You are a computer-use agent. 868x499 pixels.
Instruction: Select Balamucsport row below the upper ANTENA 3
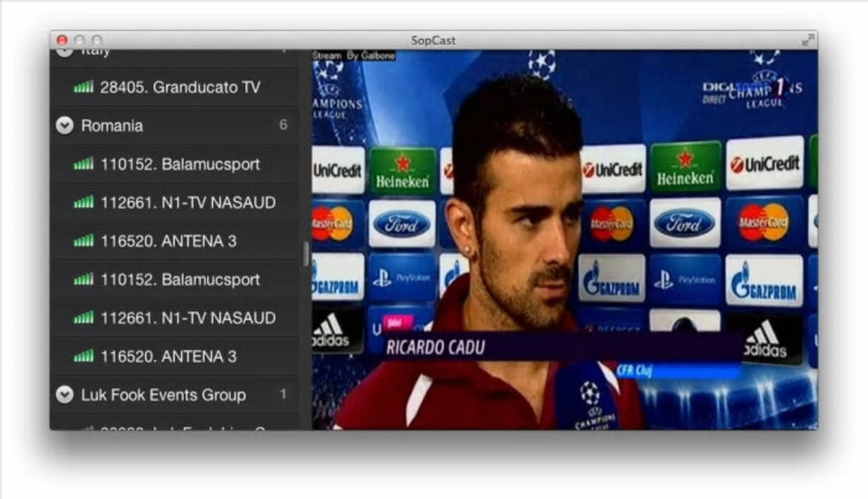point(176,279)
